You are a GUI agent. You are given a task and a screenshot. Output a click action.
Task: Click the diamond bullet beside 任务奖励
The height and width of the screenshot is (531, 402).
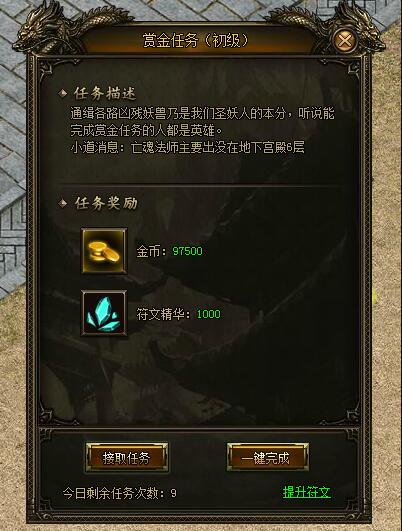(63, 203)
